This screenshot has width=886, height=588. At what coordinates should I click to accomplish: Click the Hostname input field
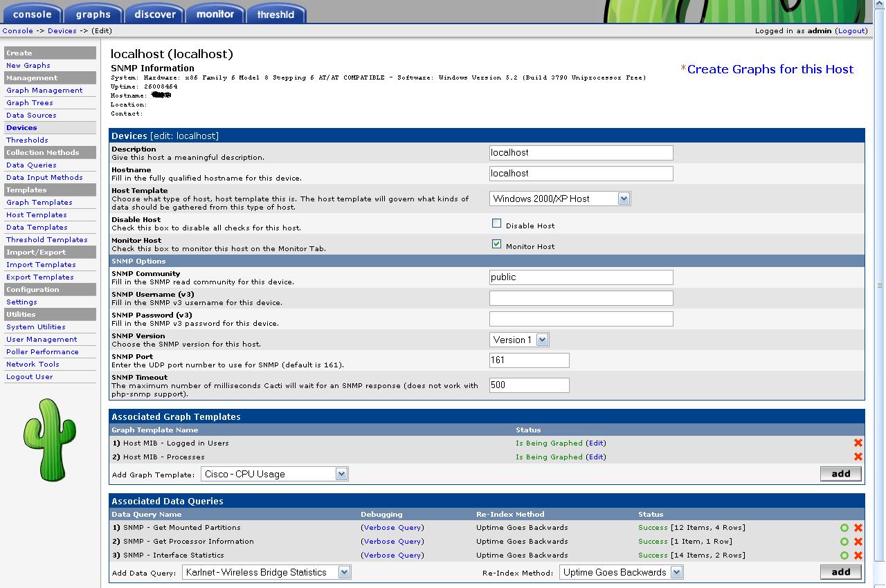(x=581, y=174)
